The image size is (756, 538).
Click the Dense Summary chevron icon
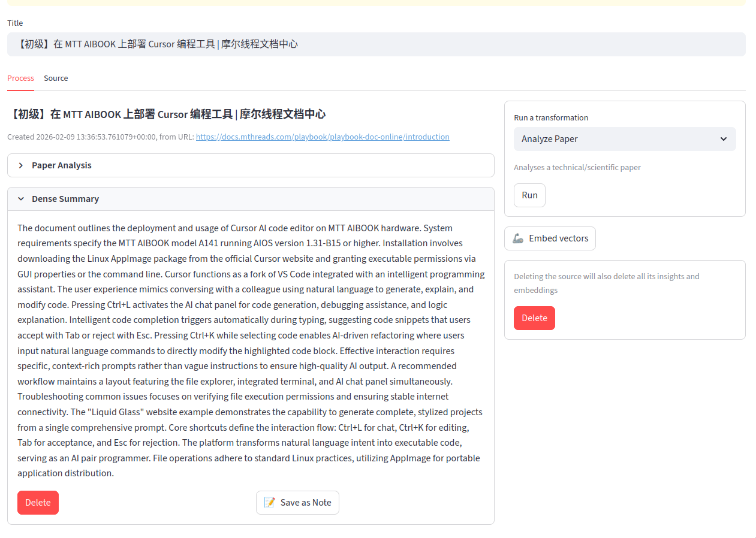[21, 199]
